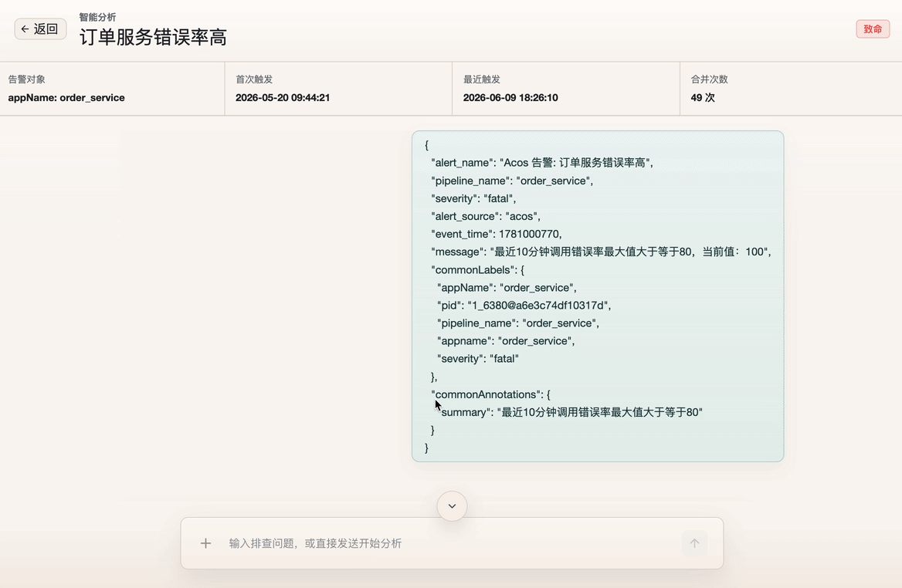The height and width of the screenshot is (588, 902).
Task: Click the "summary" JSON line
Action: click(x=569, y=412)
